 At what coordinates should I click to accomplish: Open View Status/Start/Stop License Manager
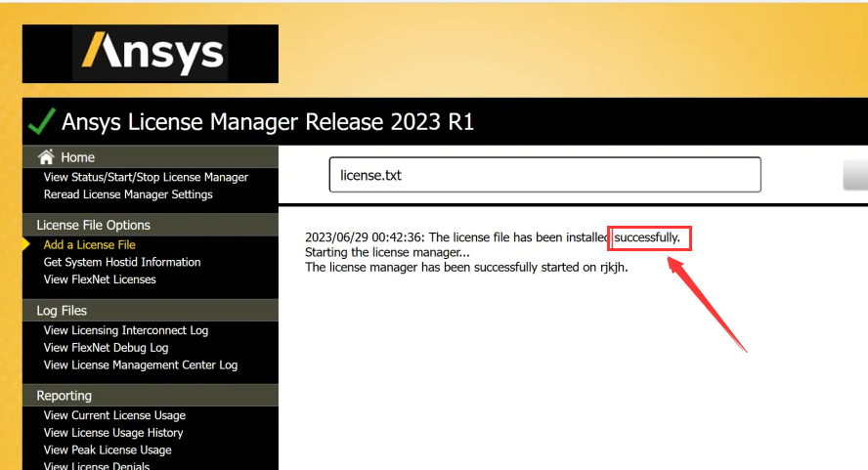[x=146, y=177]
